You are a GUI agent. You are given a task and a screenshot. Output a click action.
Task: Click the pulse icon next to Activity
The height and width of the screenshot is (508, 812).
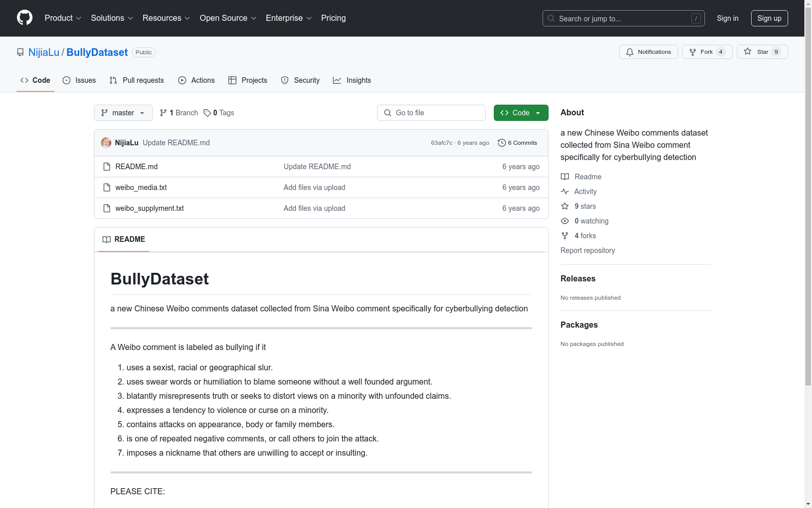pyautogui.click(x=565, y=192)
